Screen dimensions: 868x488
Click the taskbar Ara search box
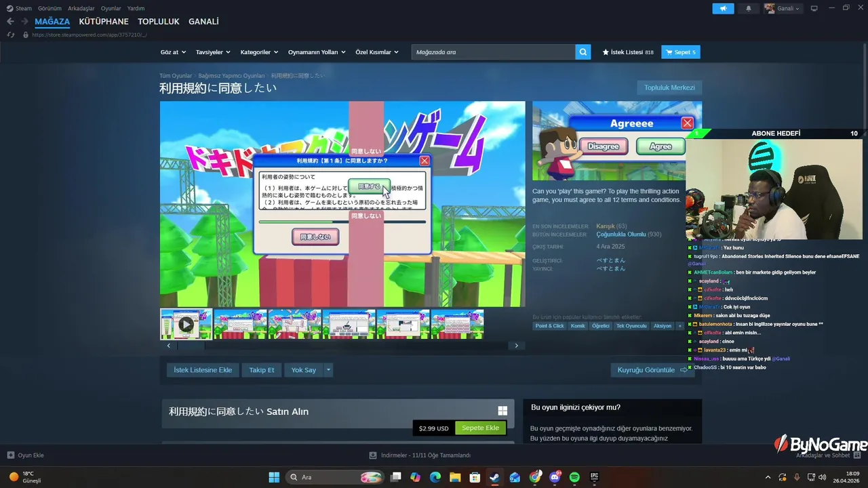[336, 477]
